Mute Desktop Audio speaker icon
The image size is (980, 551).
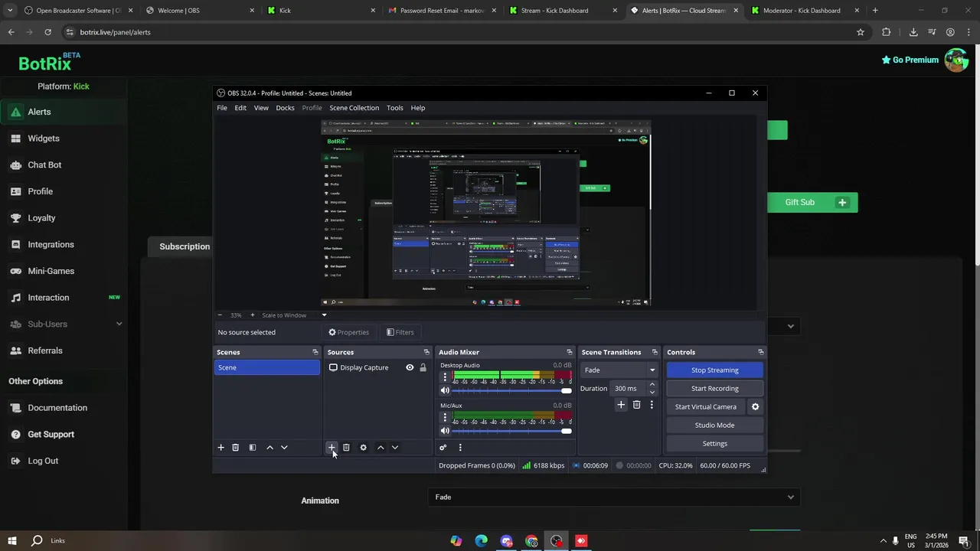(x=445, y=390)
